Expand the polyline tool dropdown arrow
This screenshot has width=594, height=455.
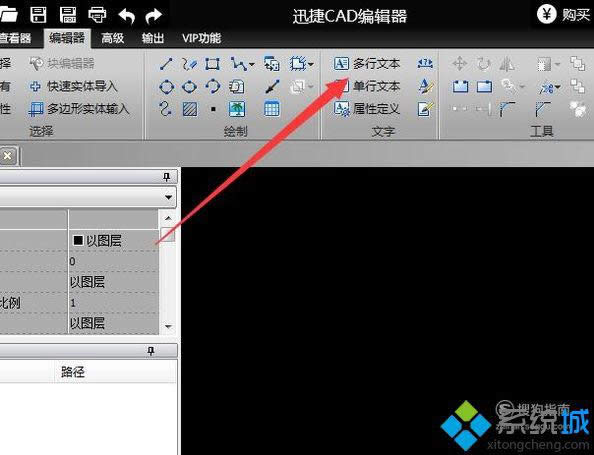pos(252,64)
